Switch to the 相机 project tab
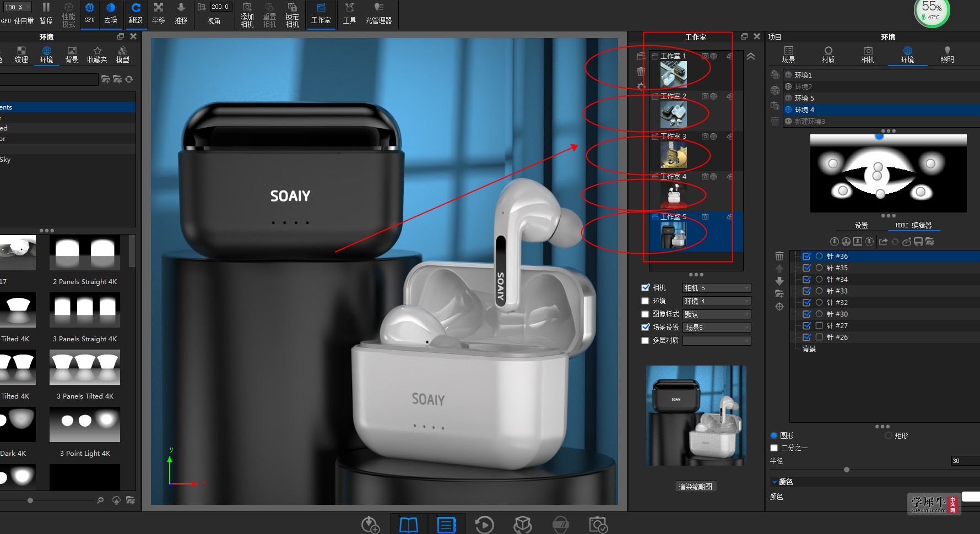The width and height of the screenshot is (980, 534). coord(868,55)
